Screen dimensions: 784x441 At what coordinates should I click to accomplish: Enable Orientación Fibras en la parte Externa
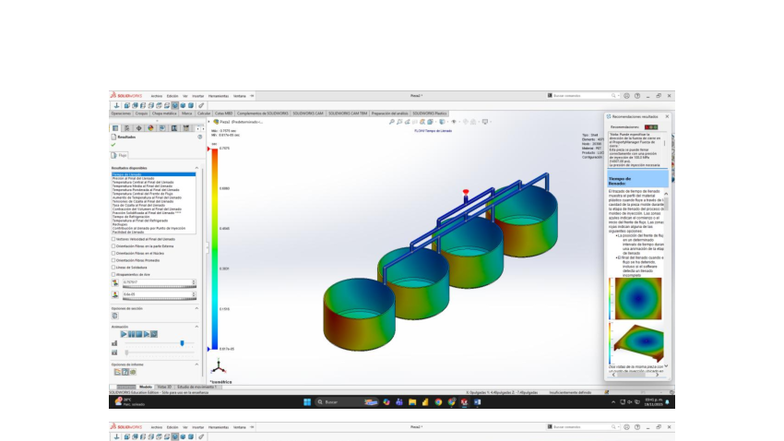click(x=114, y=246)
